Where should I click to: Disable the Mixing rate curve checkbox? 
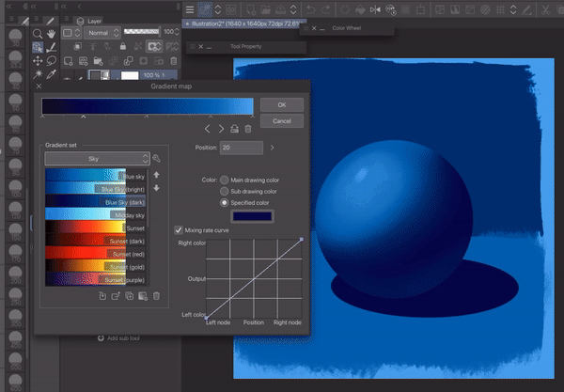[180, 228]
